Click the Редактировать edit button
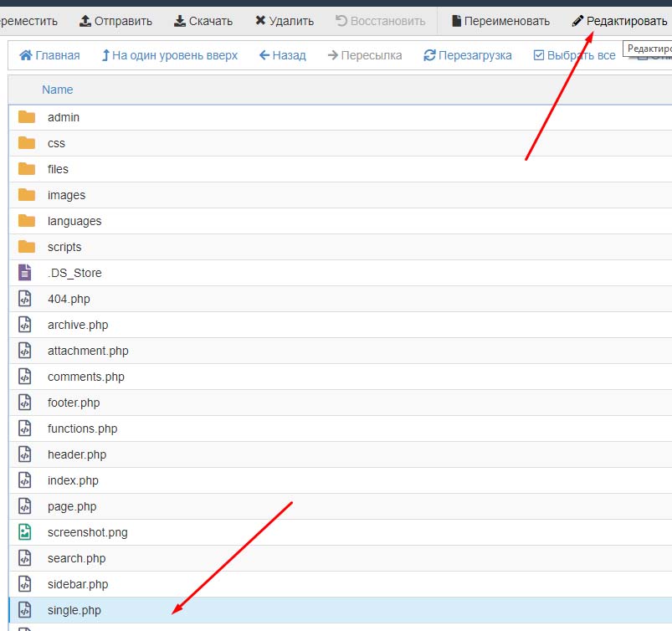The width and height of the screenshot is (672, 631). click(x=620, y=21)
